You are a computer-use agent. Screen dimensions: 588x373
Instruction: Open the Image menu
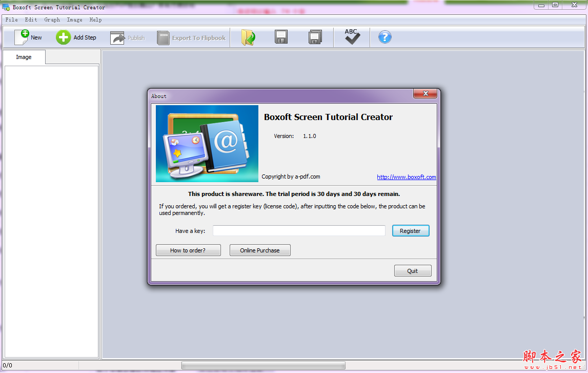pos(74,19)
